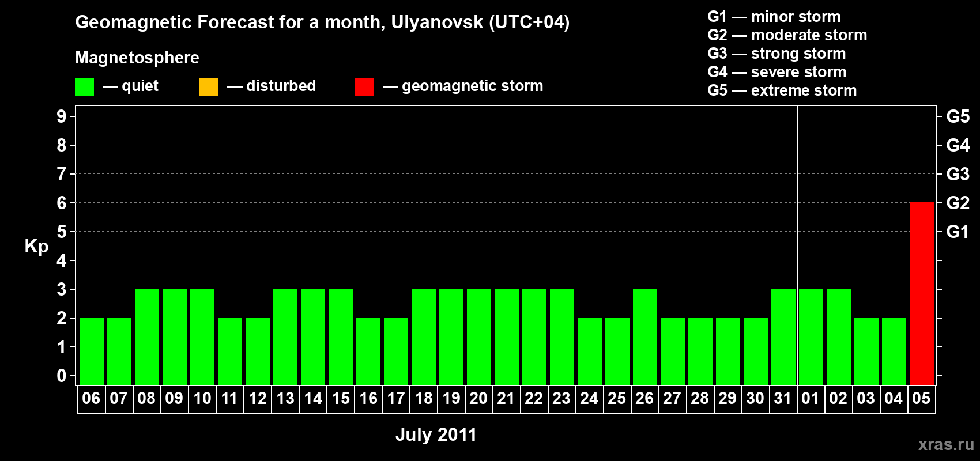Screen dimensions: 980x461
Task: Click the orange disturbed legend swatch
Action: tap(209, 87)
